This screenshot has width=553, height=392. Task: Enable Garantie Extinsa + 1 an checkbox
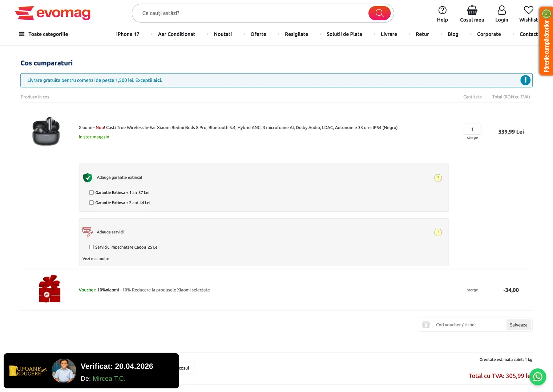coord(92,193)
